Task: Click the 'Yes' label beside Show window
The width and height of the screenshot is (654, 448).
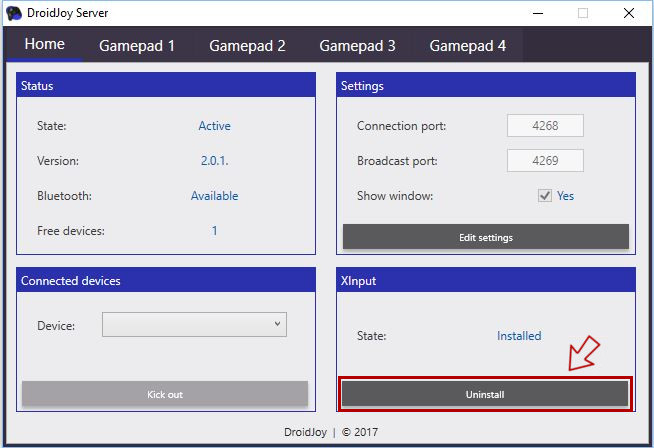Action: click(566, 196)
